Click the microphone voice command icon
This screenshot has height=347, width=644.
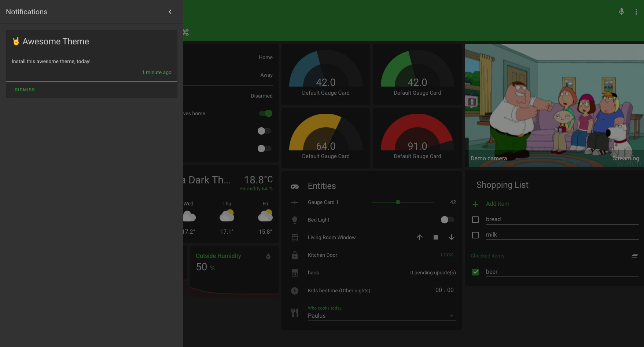(x=621, y=12)
